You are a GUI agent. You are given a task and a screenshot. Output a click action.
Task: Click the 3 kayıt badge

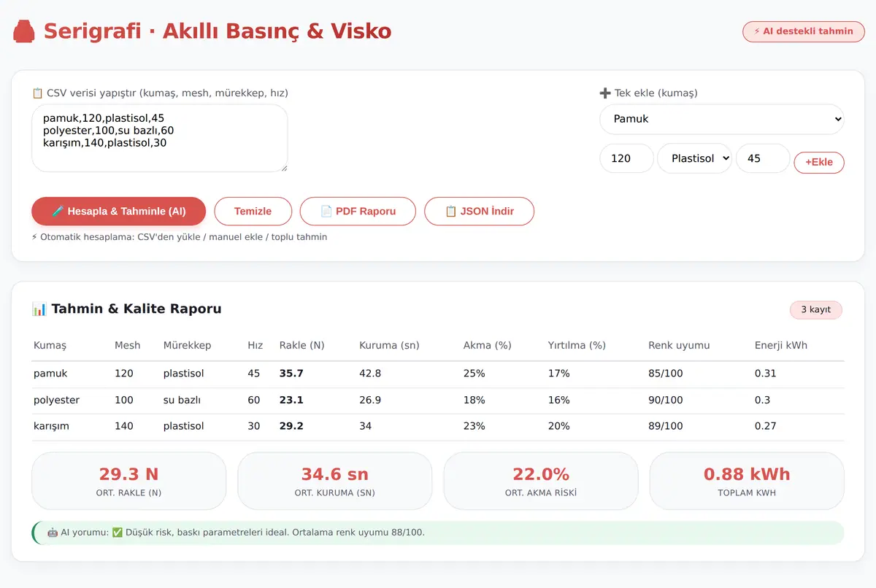(815, 309)
